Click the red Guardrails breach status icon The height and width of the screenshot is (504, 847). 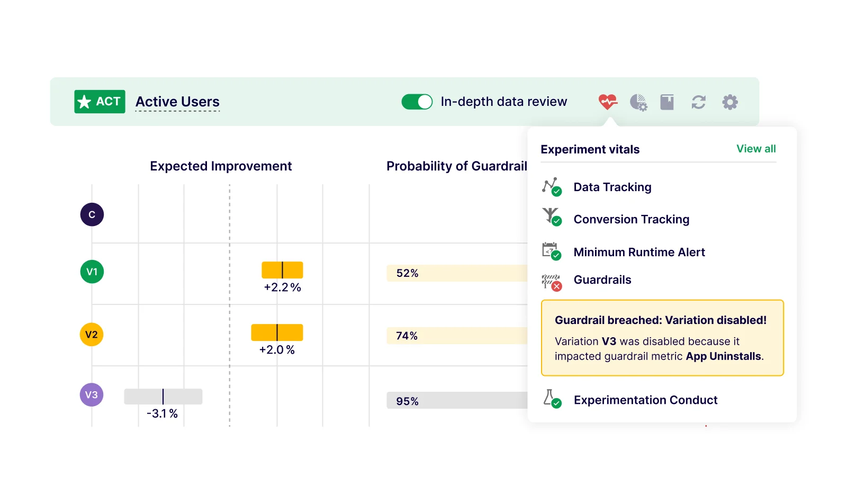(x=556, y=286)
